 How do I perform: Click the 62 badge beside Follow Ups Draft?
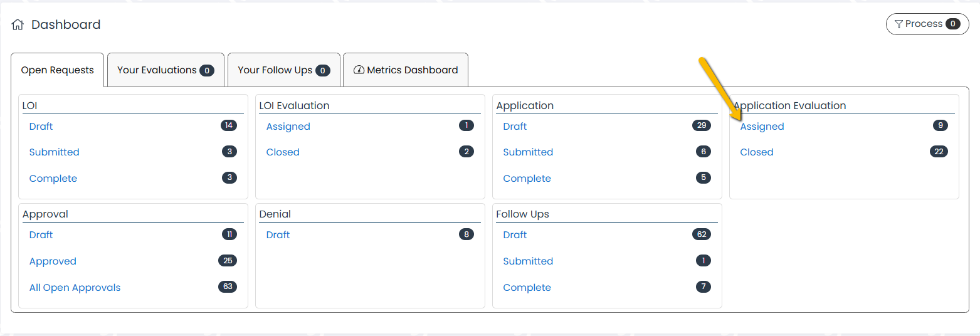702,234
